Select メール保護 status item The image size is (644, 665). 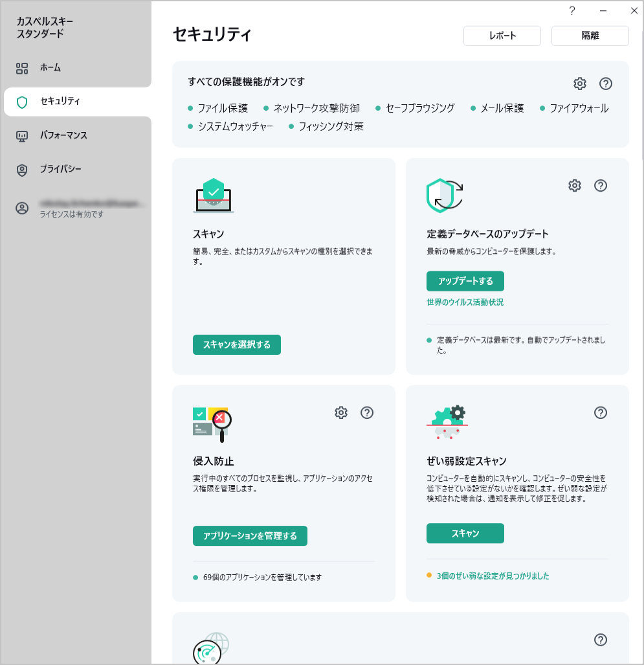click(497, 108)
